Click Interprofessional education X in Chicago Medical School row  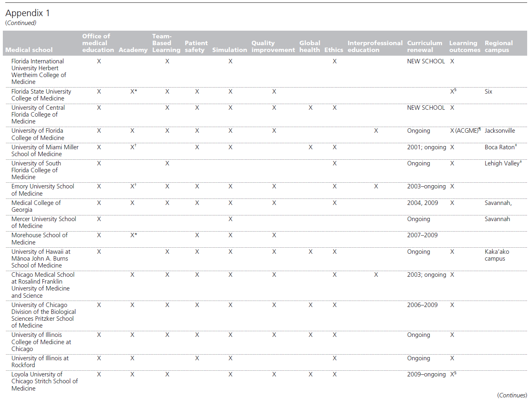[376, 275]
